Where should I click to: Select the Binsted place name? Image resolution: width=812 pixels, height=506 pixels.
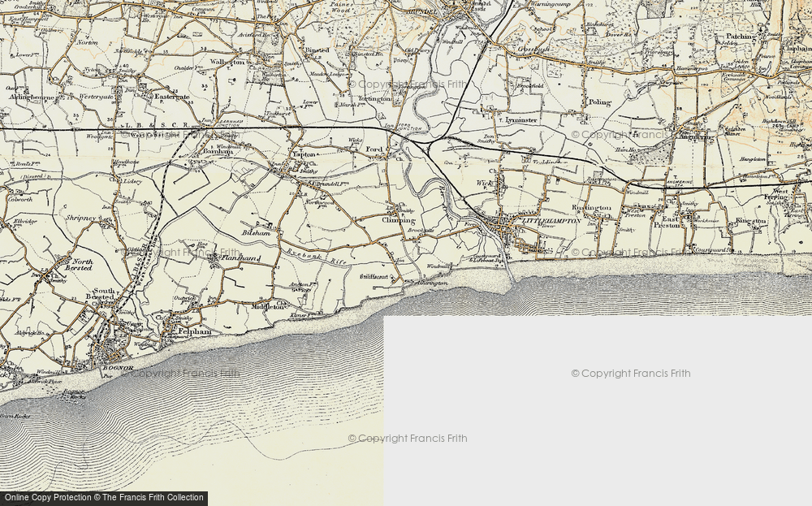pos(317,50)
